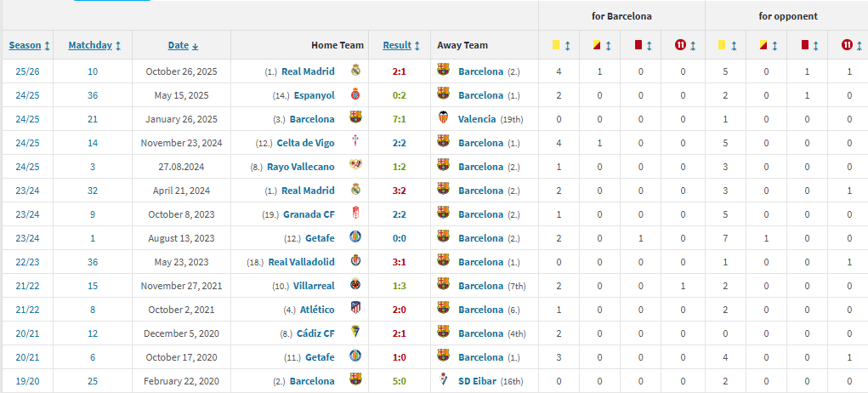Sort table by Season column

coord(29,45)
